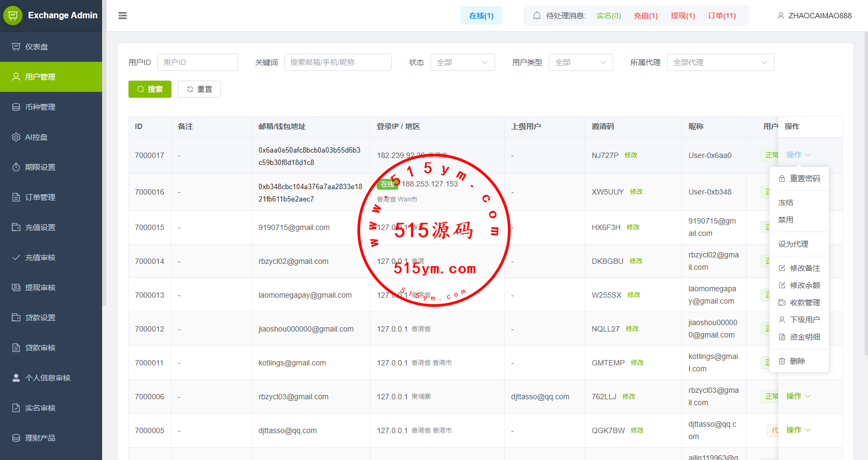This screenshot has height=460, width=868.
Task: Click the notification bell icon
Action: pos(536,16)
